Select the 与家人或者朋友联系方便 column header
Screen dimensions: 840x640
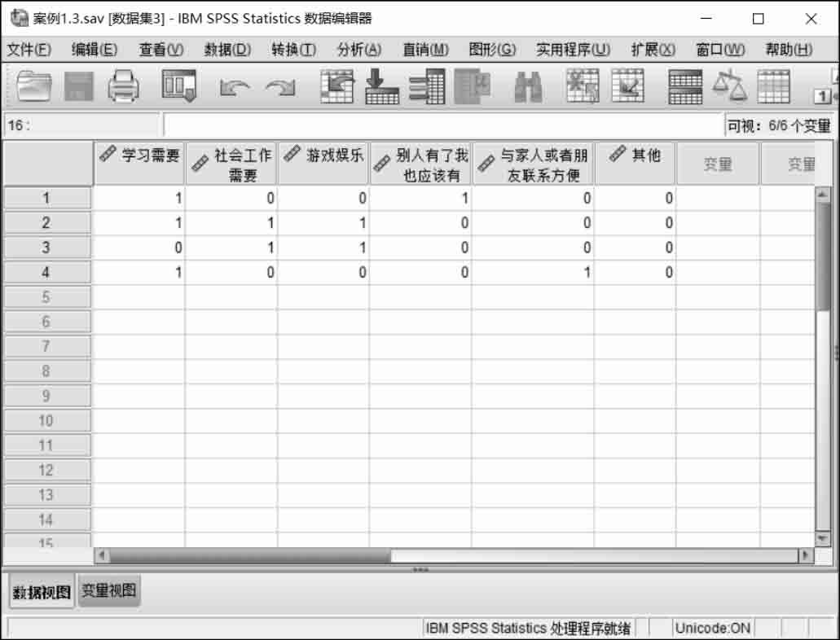(x=533, y=164)
